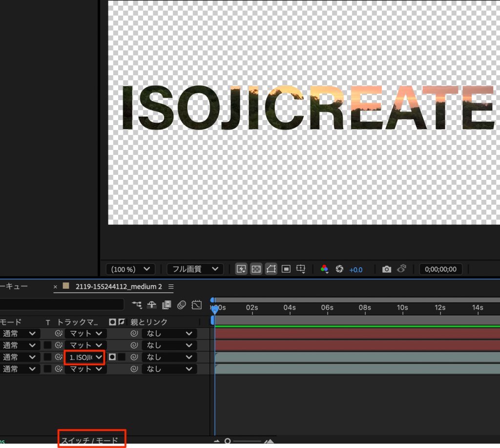Open the timeline panel menu icon
Image resolution: width=500 pixels, height=448 pixels.
coord(171,286)
